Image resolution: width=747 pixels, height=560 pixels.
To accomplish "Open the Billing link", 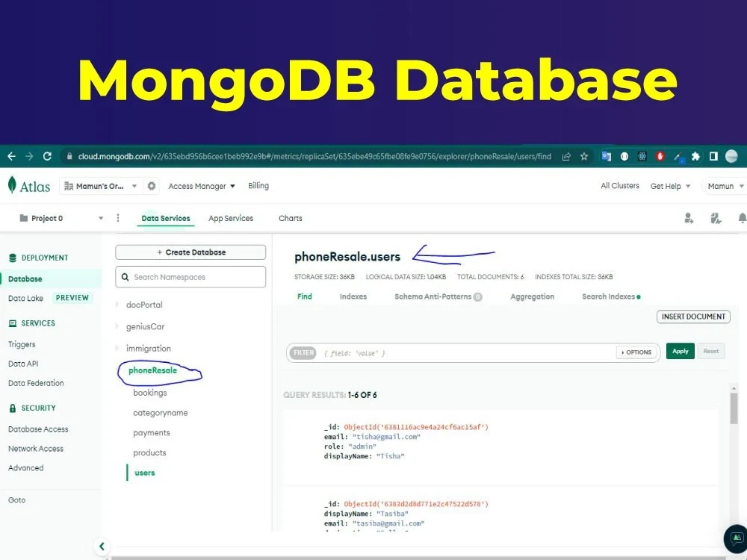I will point(258,186).
